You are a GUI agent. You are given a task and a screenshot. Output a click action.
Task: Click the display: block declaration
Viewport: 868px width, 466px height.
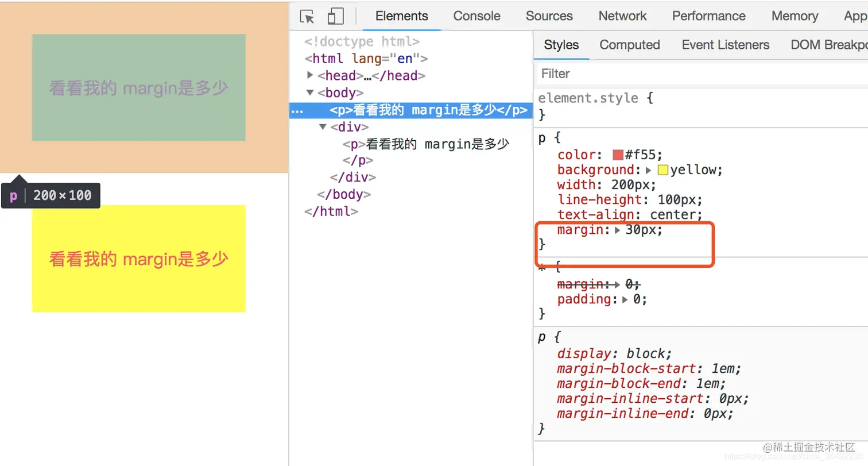tap(614, 353)
